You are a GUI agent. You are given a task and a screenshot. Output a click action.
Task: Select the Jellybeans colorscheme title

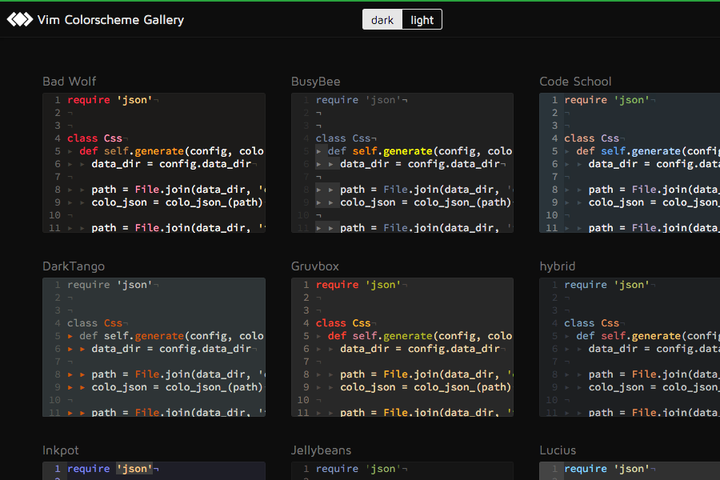321,451
